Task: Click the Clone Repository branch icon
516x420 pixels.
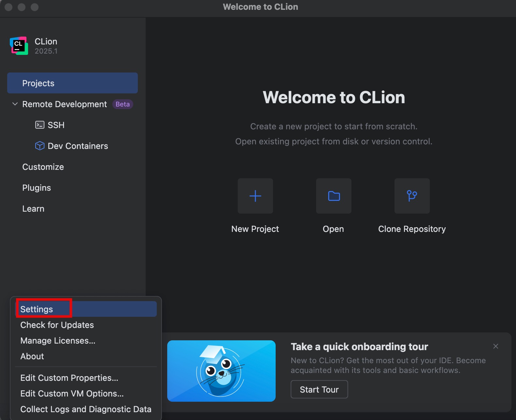Action: point(412,196)
